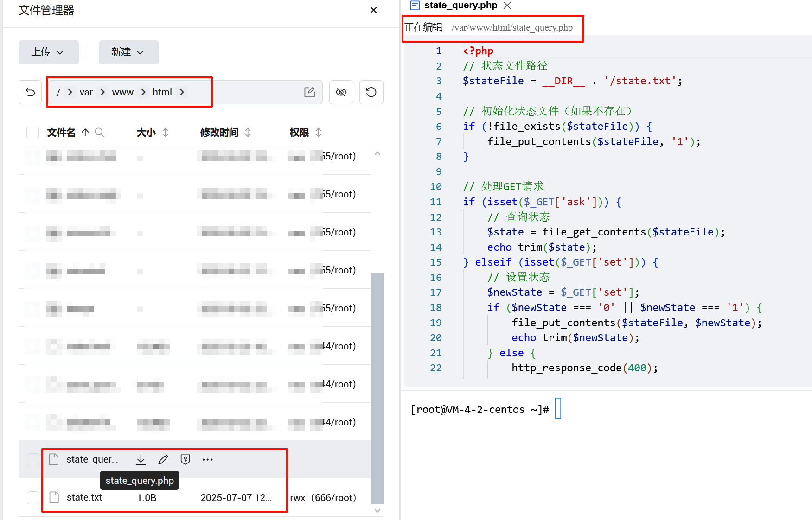Expand the chevron after www
The height and width of the screenshot is (520, 812).
click(x=143, y=92)
